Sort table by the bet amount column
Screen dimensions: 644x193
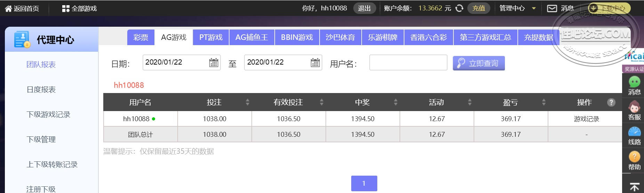tap(247, 102)
